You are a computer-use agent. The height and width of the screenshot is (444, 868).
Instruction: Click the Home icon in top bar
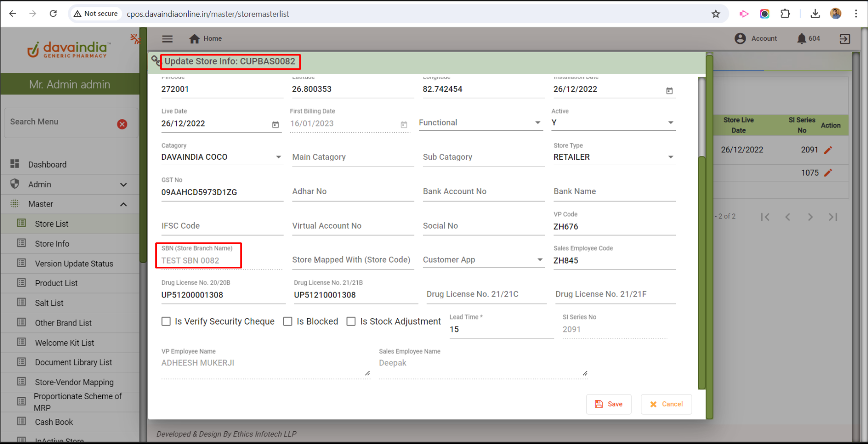(x=195, y=39)
